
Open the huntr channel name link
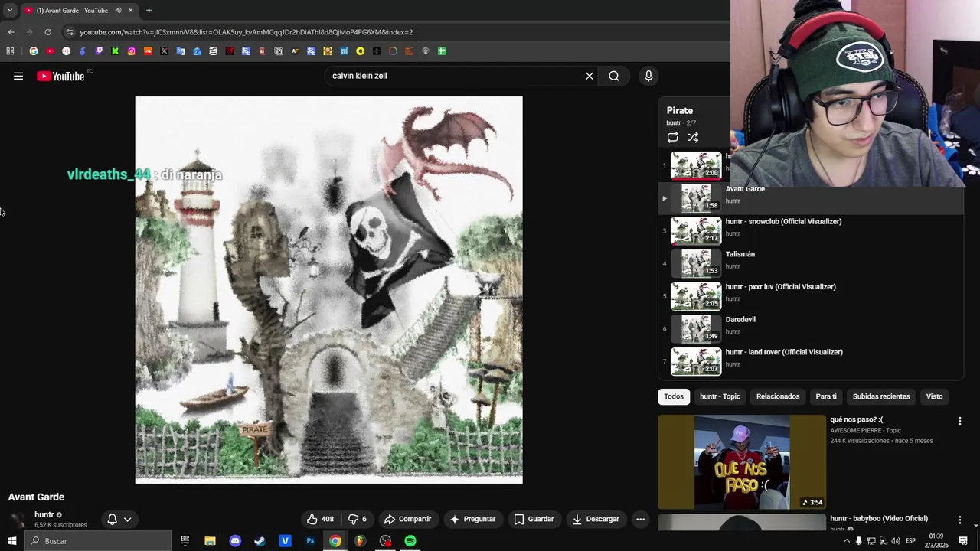[44, 514]
